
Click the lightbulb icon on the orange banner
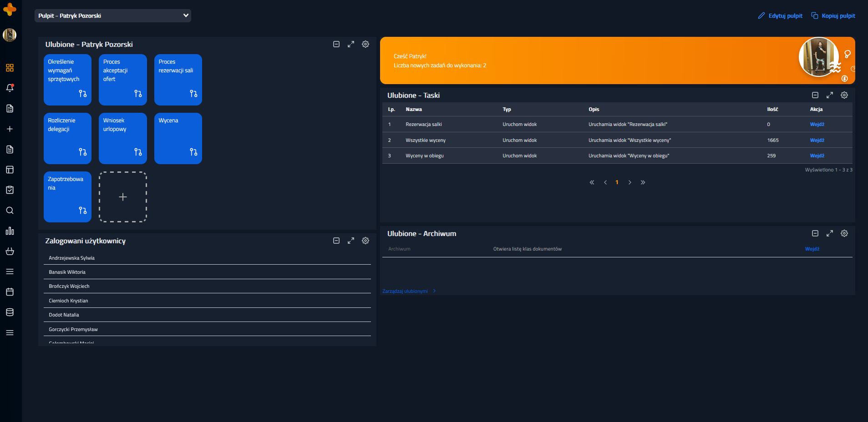click(848, 54)
